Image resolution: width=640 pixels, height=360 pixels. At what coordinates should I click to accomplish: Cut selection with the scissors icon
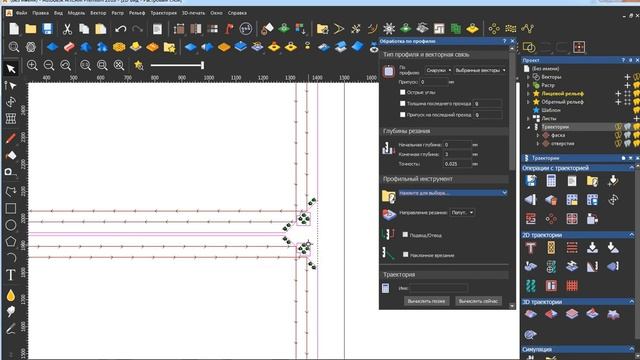pyautogui.click(x=67, y=29)
